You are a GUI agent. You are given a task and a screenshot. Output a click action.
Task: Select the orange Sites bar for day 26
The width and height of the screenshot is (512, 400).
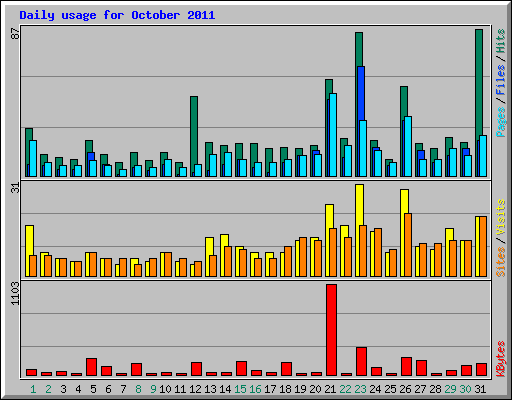pyautogui.click(x=408, y=245)
